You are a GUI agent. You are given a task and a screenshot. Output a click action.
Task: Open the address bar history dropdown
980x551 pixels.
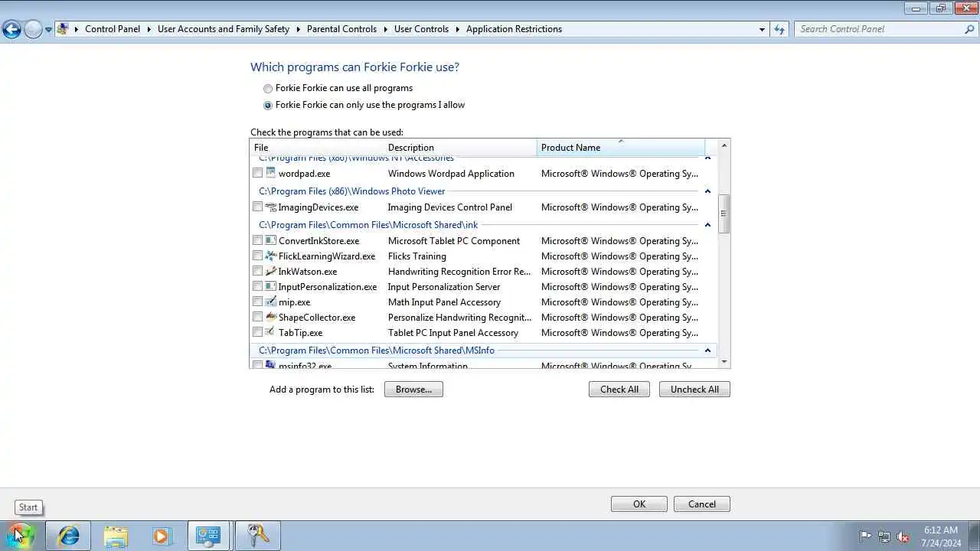pyautogui.click(x=762, y=29)
